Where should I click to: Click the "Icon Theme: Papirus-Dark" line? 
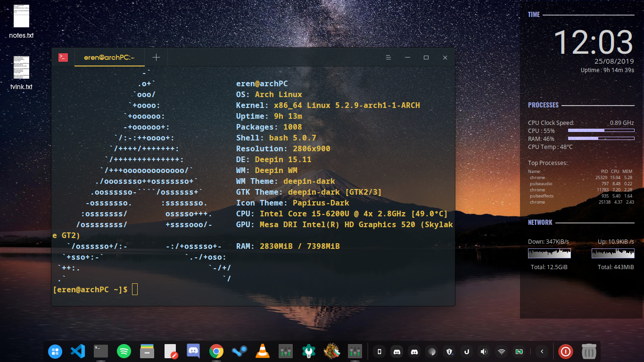point(293,203)
